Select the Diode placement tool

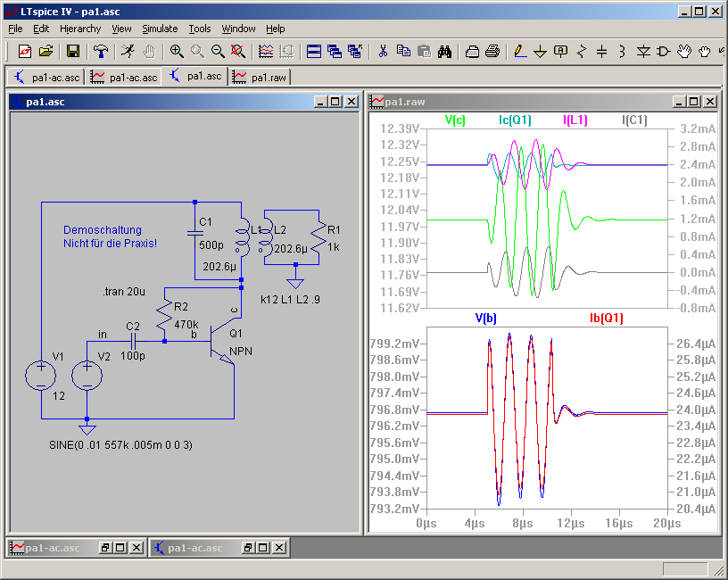coord(643,51)
